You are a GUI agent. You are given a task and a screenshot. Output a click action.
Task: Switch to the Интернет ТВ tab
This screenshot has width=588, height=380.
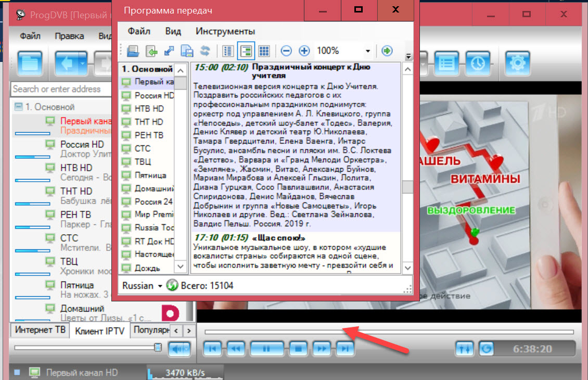coord(39,330)
